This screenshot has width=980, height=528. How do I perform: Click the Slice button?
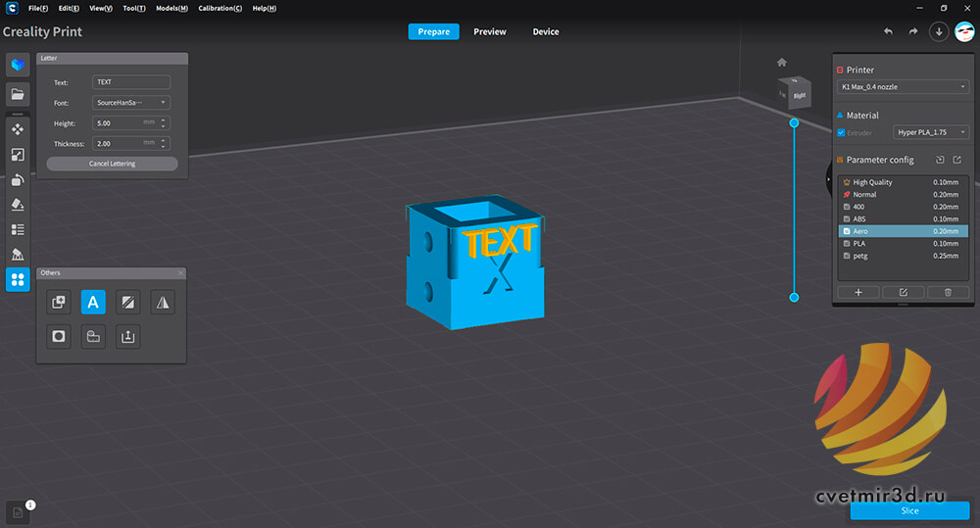(x=910, y=510)
